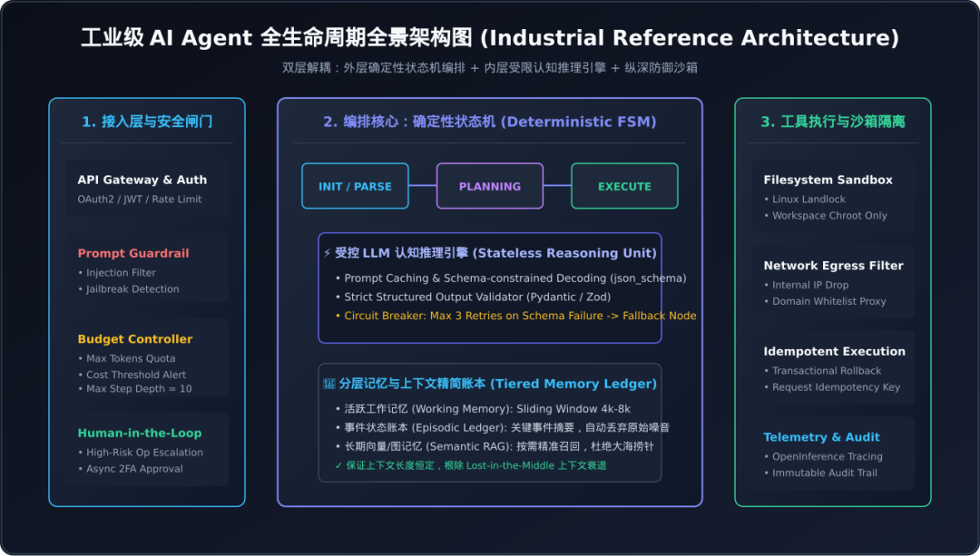Click the Idempotent Execution heading
The height and width of the screenshot is (556, 980).
point(835,351)
